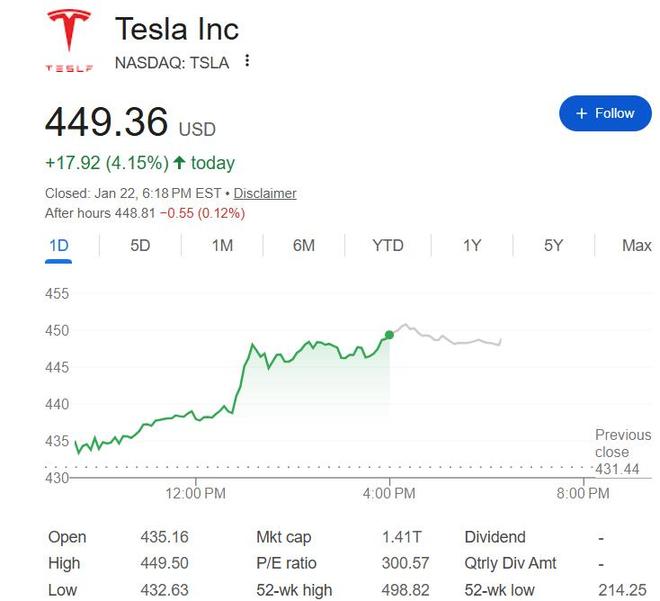Open the three-dot options menu
Image resolution: width=660 pixels, height=601 pixels.
pos(247,62)
